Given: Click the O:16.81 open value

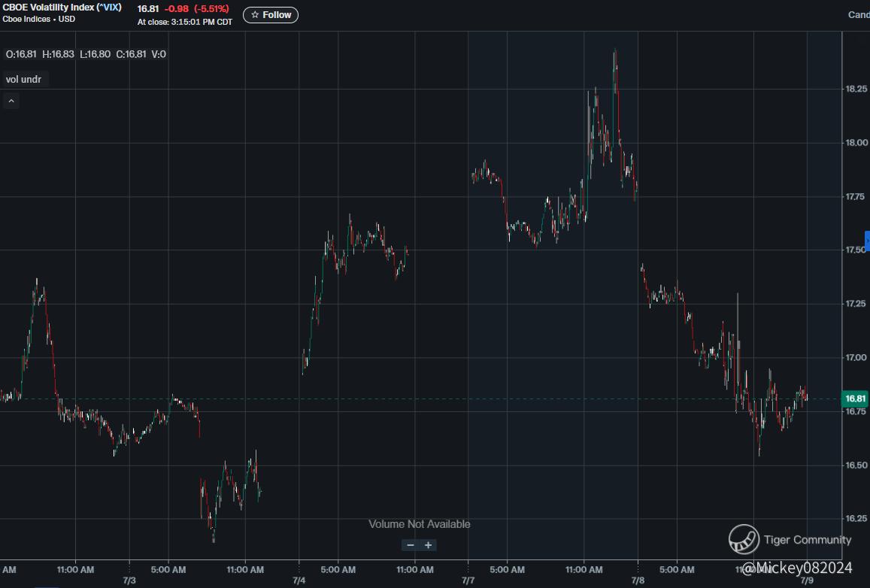Looking at the screenshot, I should [21, 54].
